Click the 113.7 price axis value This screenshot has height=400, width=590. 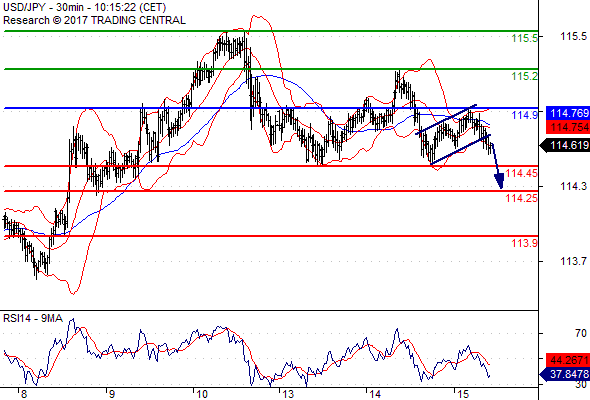[573, 261]
